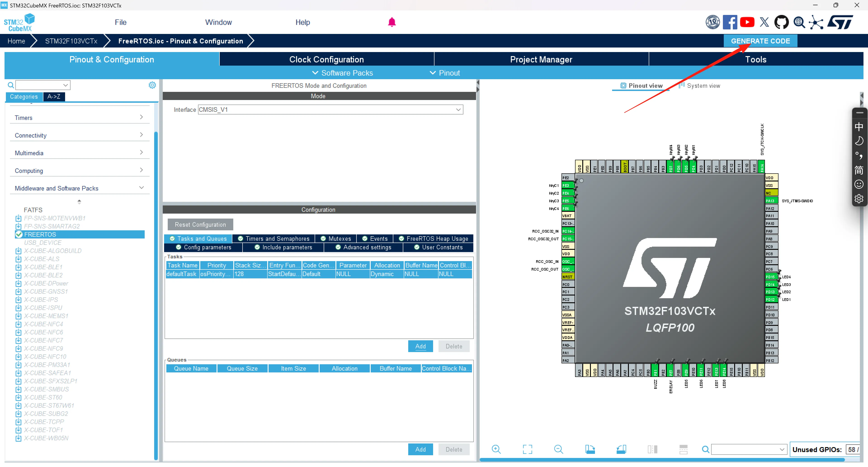868x467 pixels.
Task: Open the YouTube icon link
Action: (747, 22)
